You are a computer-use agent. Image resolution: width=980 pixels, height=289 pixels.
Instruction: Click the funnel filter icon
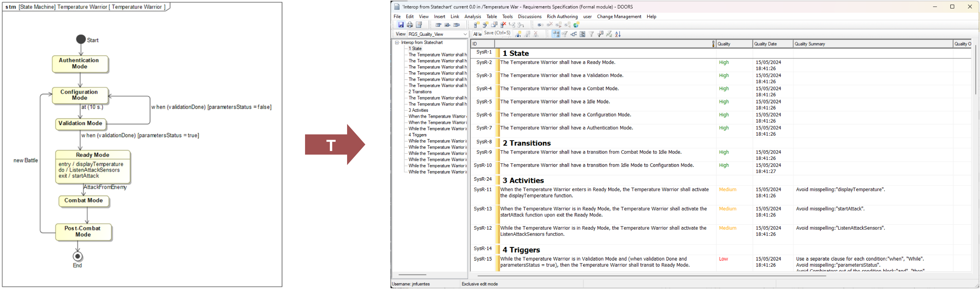(591, 34)
